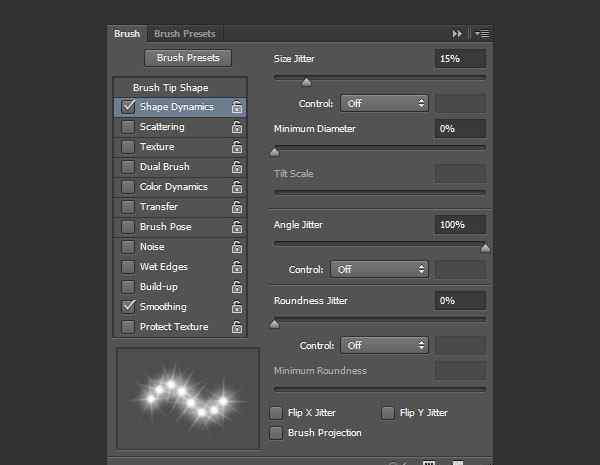Open Angle Jitter Control dropdown
The width and height of the screenshot is (600, 465).
pos(379,269)
